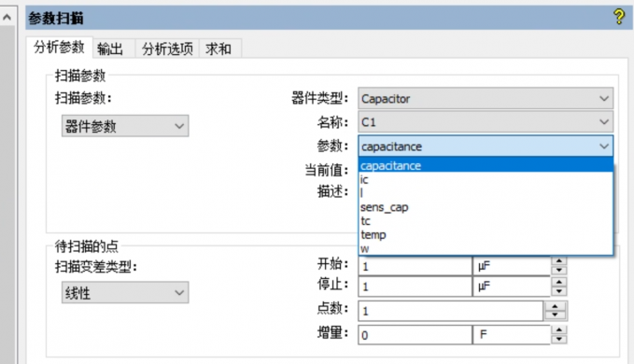Viewport: 634px width, 364px height.
Task: Select temp in the dropdown list
Action: (486, 234)
